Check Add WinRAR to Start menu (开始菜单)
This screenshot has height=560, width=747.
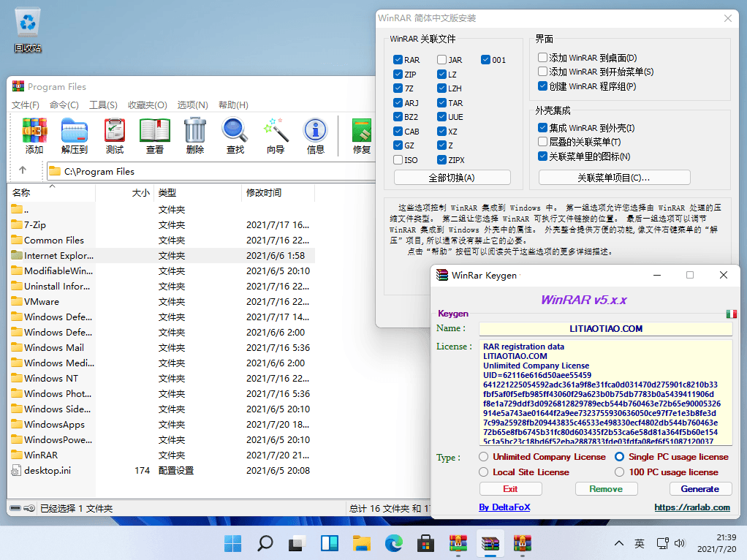pos(542,72)
